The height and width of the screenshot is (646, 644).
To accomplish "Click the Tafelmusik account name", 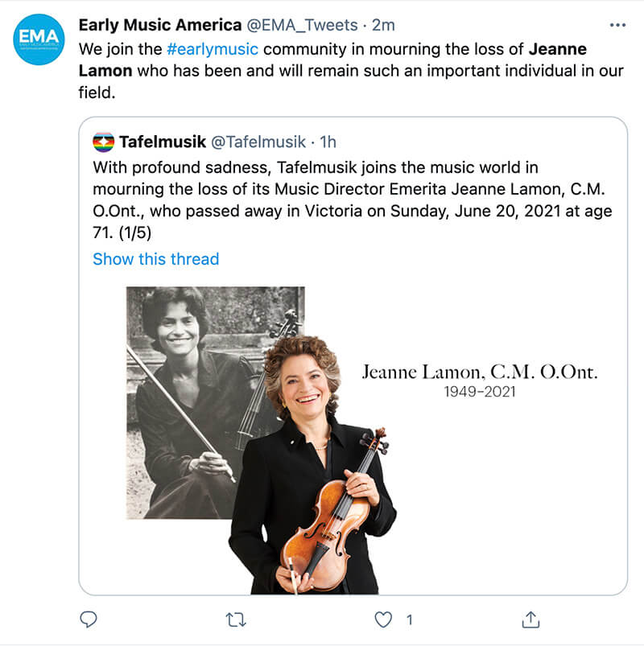I will [162, 142].
